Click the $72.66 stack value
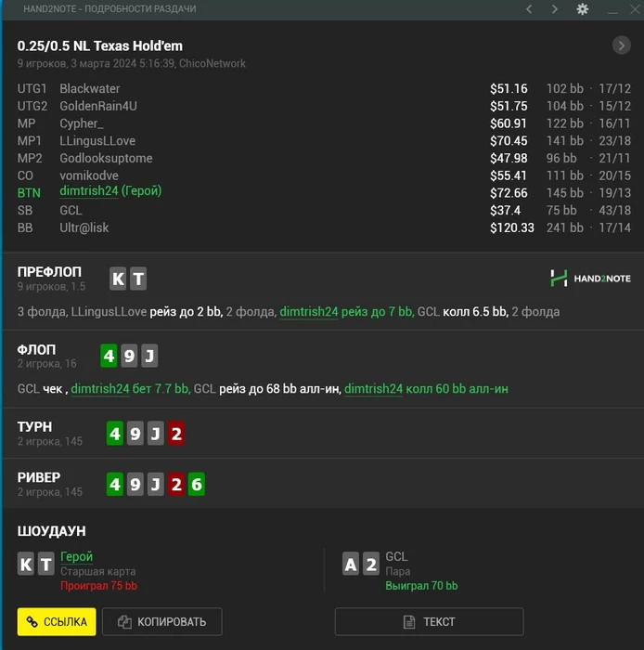The width and height of the screenshot is (644, 650). coord(509,193)
